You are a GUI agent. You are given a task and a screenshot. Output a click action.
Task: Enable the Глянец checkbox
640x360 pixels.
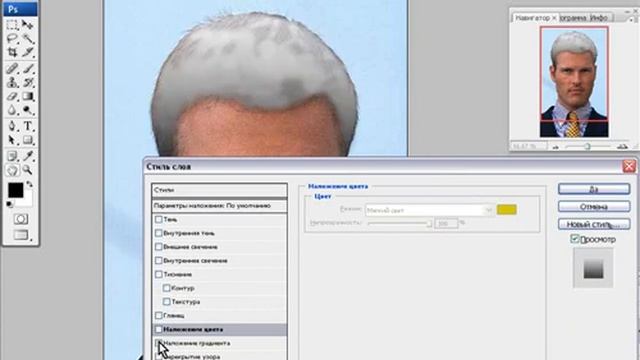[159, 316]
